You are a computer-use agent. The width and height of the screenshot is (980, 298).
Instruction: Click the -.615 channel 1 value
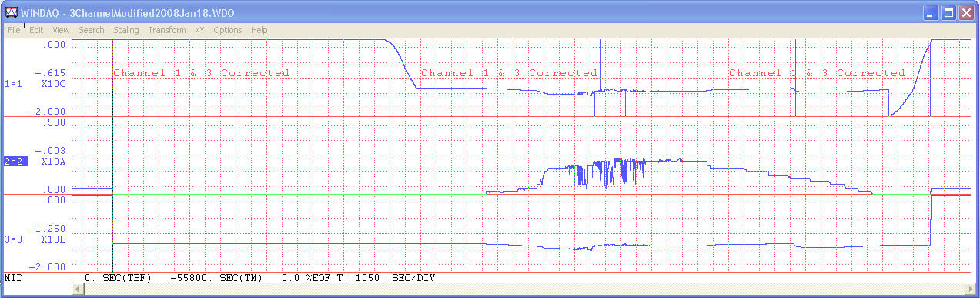[x=50, y=72]
